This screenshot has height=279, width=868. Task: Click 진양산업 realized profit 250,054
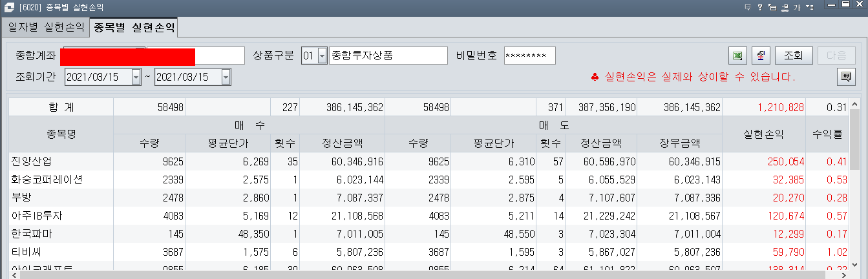click(786, 161)
